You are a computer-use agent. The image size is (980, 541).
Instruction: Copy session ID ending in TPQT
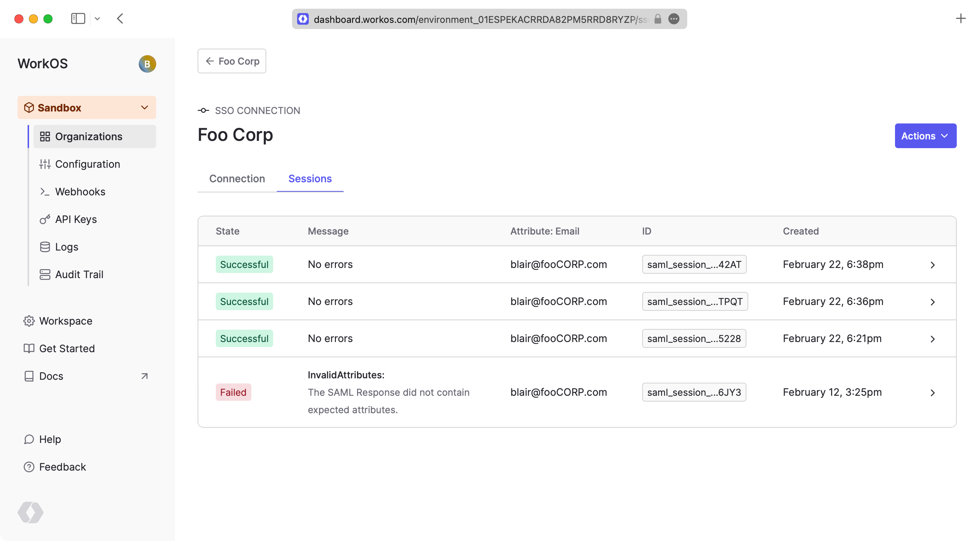[x=694, y=301]
